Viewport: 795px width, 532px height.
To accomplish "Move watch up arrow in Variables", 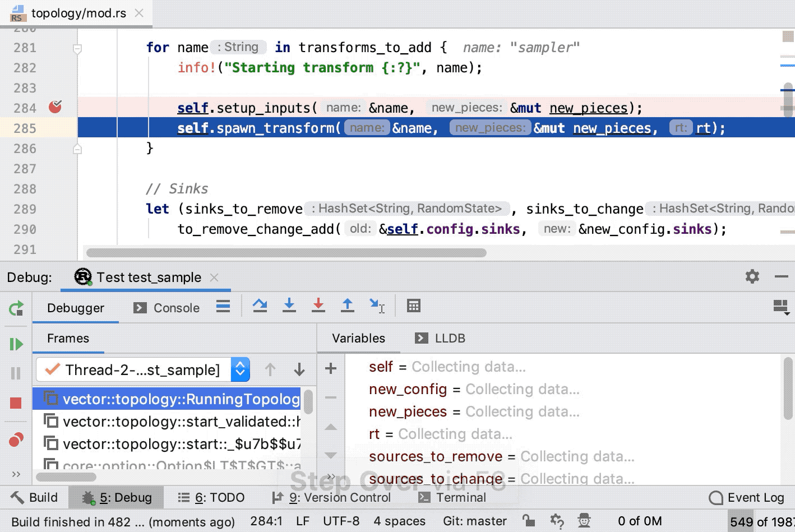I will click(x=331, y=427).
